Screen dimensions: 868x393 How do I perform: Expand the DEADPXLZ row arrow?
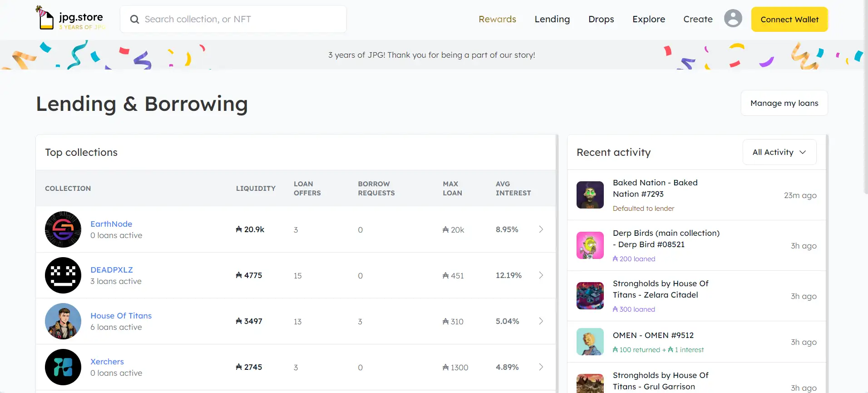point(541,275)
